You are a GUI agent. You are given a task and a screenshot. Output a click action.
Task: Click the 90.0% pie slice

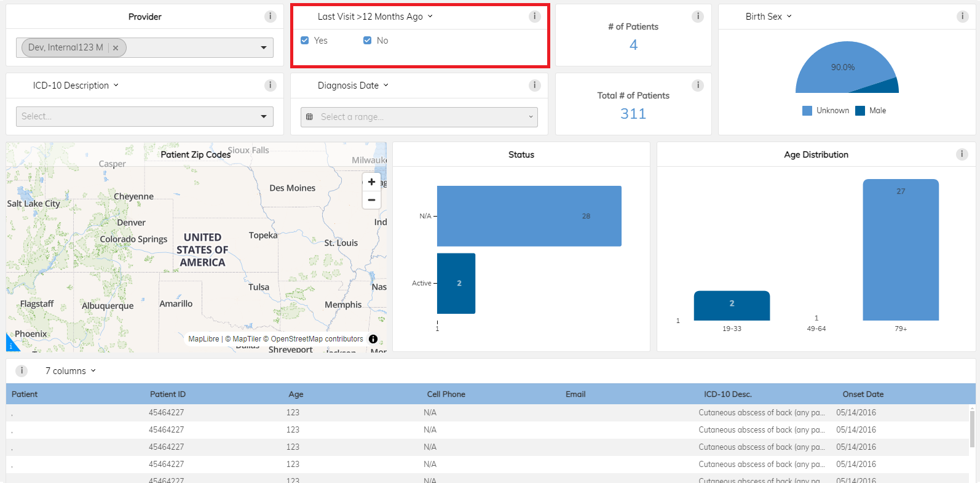(x=843, y=67)
